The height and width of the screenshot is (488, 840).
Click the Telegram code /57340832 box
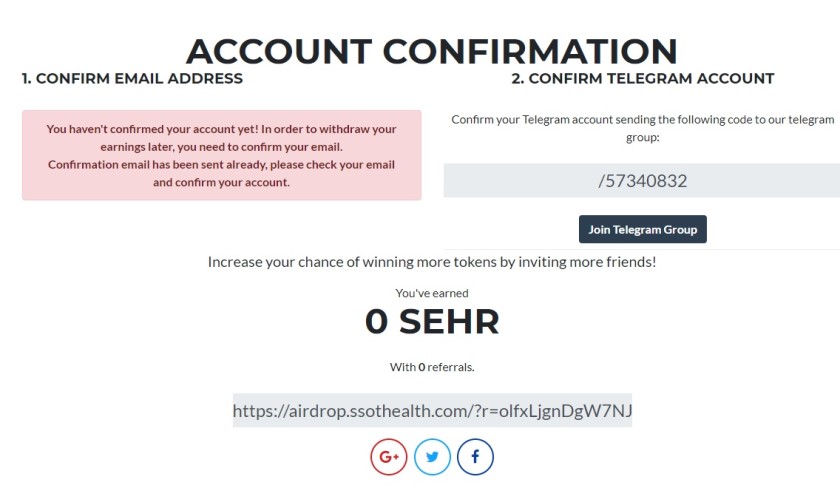642,181
